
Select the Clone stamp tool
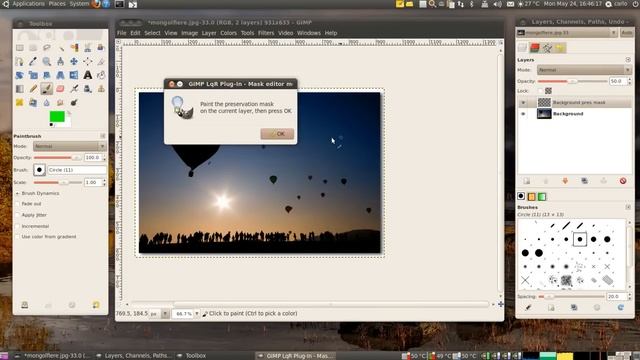click(x=101, y=89)
